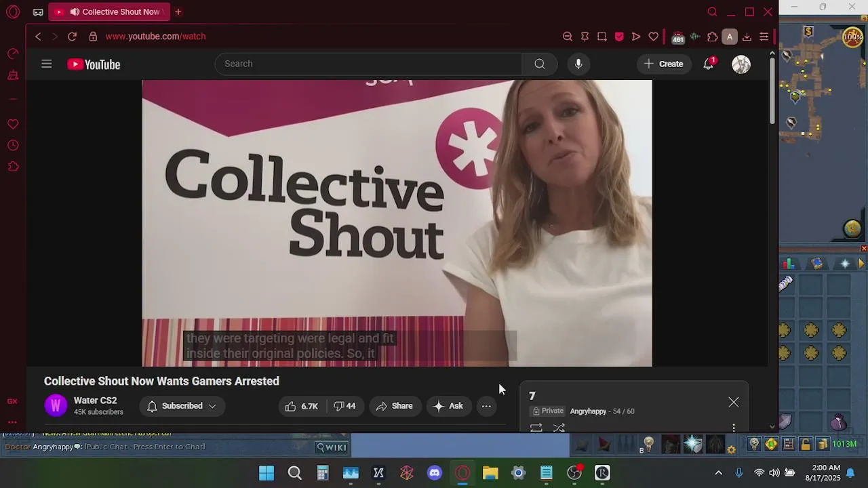Toggle the Windows tray microphone icon
This screenshot has height=488, width=868.
tap(739, 473)
